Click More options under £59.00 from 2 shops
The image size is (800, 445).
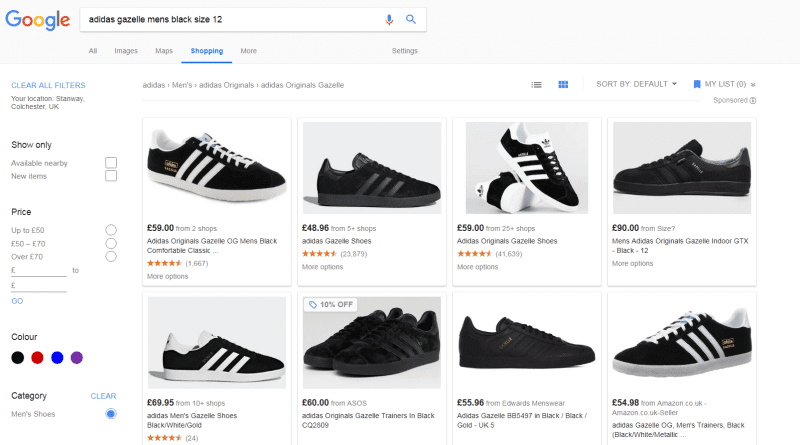[x=167, y=277]
